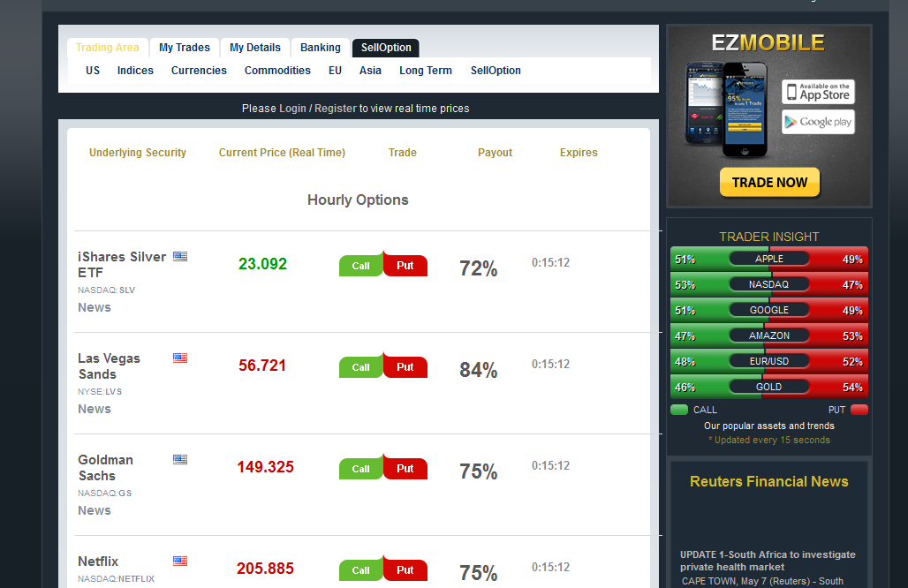
Task: Click the 149.325 price value
Action: click(x=265, y=467)
